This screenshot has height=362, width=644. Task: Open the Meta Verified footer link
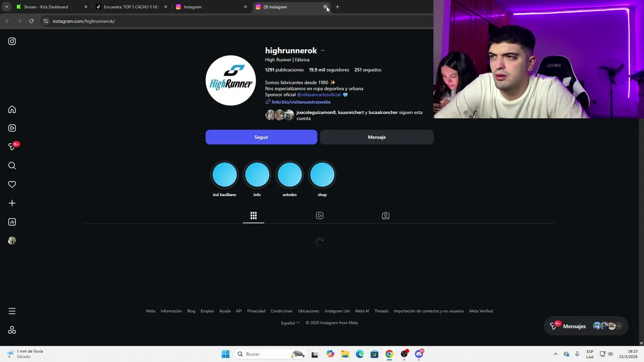pyautogui.click(x=481, y=311)
